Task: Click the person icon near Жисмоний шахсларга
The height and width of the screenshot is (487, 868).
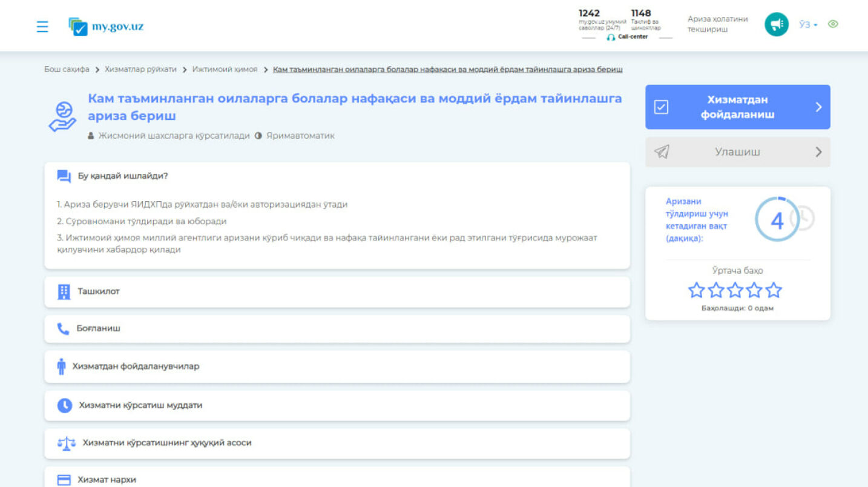Action: pos(91,136)
